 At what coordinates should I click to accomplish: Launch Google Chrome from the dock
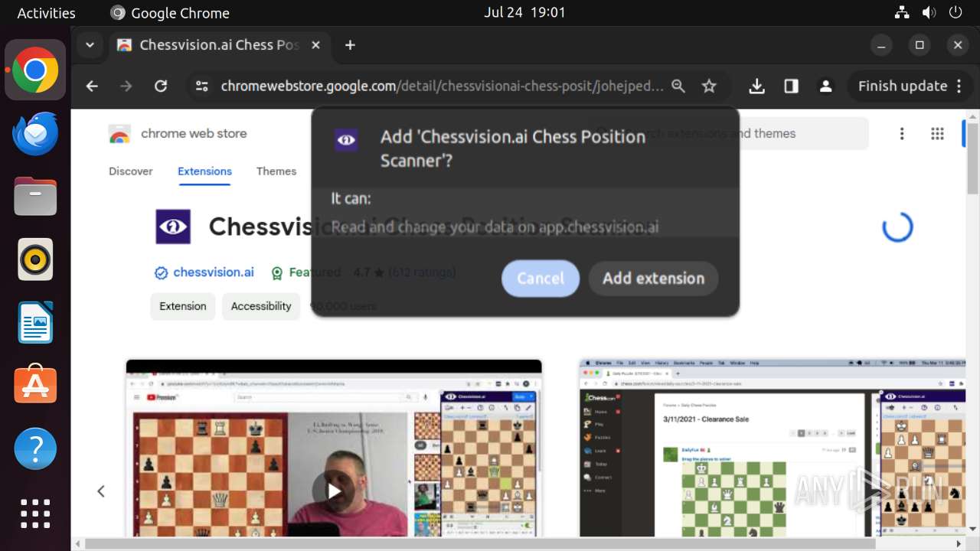[35, 70]
